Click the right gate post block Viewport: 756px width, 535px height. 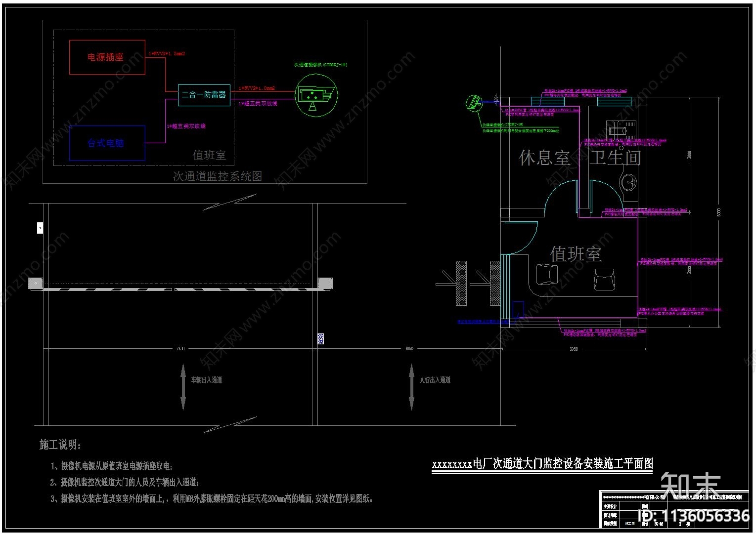point(325,284)
